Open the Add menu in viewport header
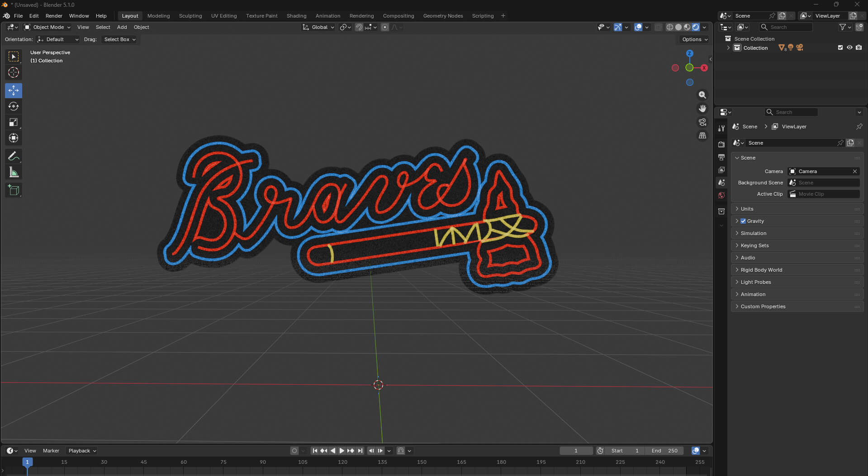 [x=122, y=27]
